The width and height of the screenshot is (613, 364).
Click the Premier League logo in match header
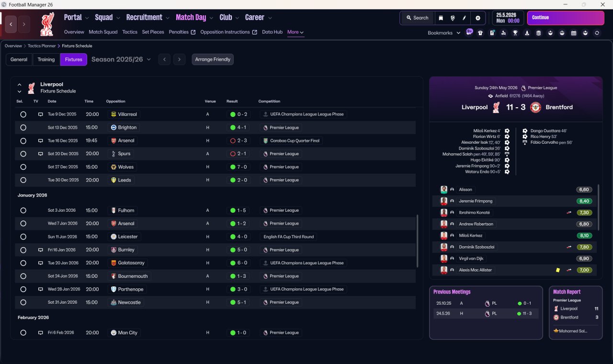pyautogui.click(x=523, y=88)
